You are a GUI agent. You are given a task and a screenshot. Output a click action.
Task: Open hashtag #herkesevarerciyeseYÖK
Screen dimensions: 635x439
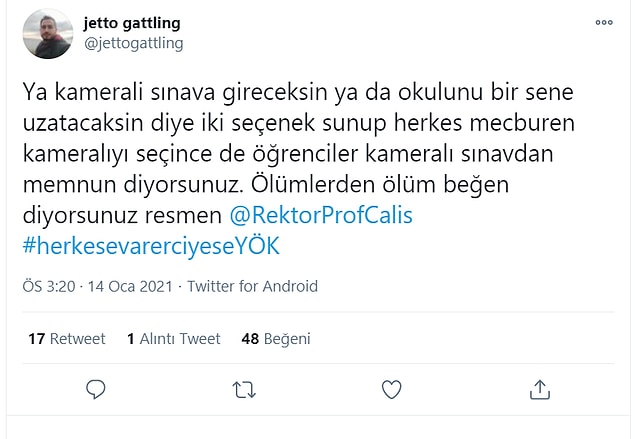[151, 246]
